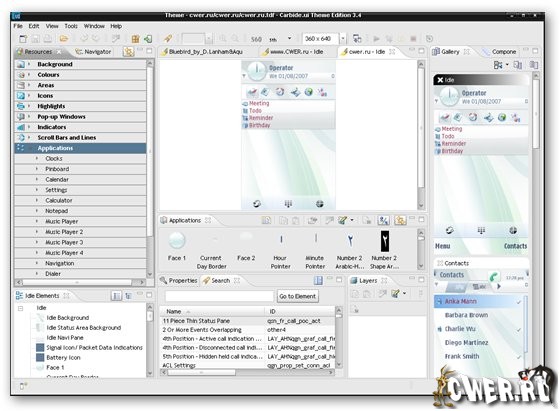
Task: Toggle flat layout icon in Idle Elements
Action: click(116, 296)
